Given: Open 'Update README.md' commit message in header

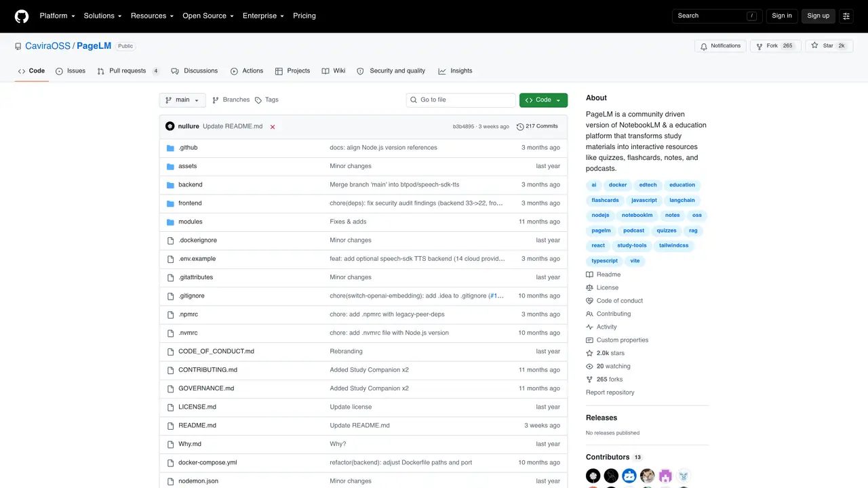Looking at the screenshot, I should tap(233, 127).
